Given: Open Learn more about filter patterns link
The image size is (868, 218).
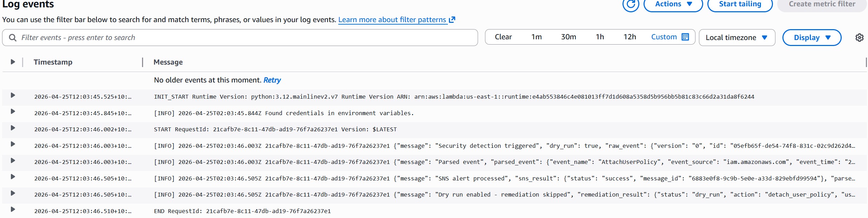Looking at the screenshot, I should coord(392,20).
